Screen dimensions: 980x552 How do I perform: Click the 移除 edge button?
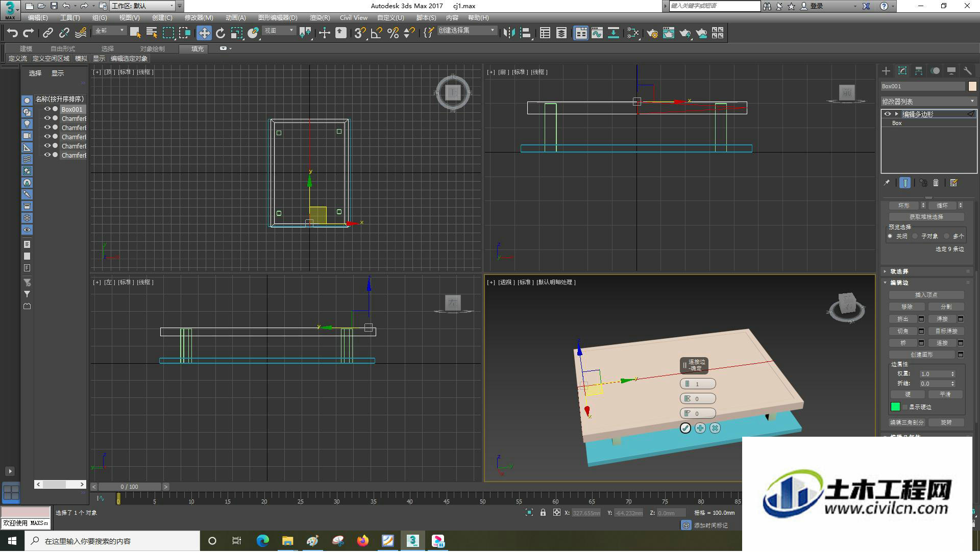(907, 307)
